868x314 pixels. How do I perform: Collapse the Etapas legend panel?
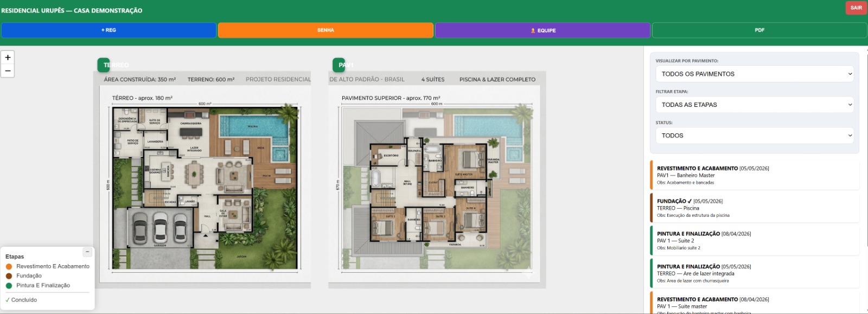coord(87,252)
